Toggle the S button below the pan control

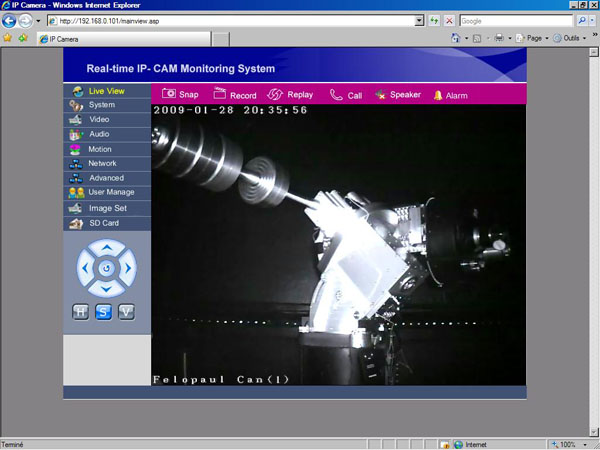click(104, 312)
